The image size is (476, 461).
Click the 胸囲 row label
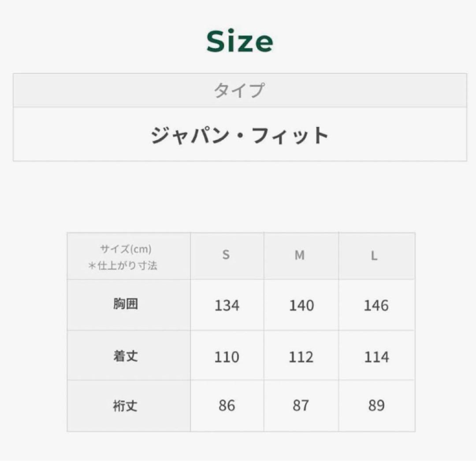126,304
